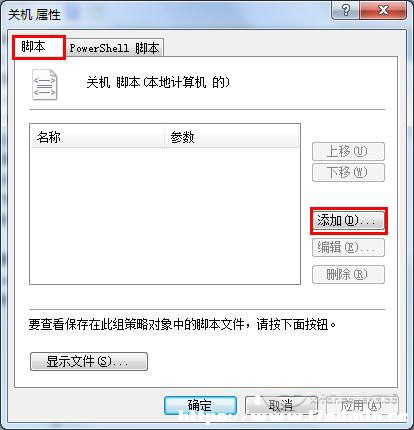Click the 要查看保存在此组策略对象 instruction text
Image resolution: width=414 pixels, height=430 pixels.
[182, 324]
